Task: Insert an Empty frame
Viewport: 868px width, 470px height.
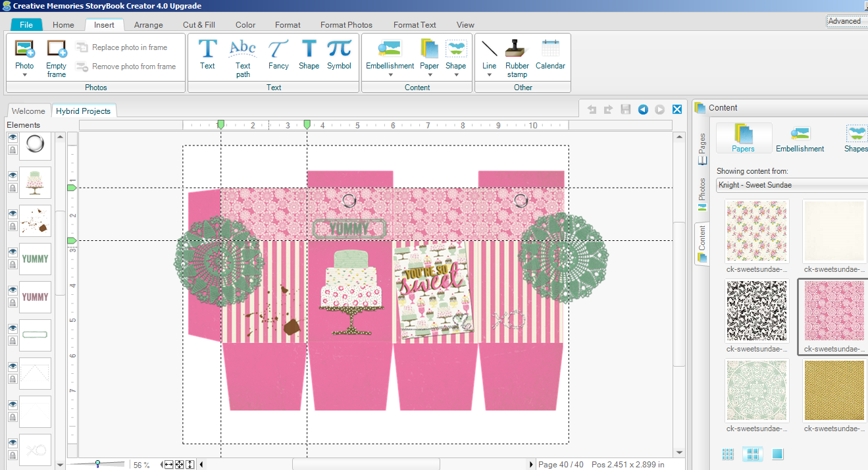Action: click(x=57, y=58)
